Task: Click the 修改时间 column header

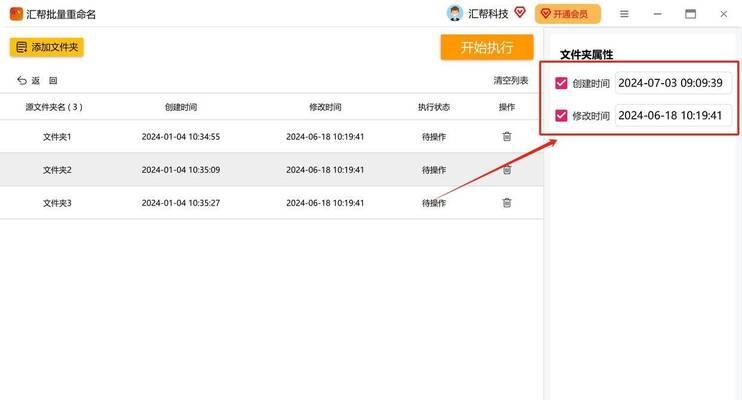Action: click(325, 107)
